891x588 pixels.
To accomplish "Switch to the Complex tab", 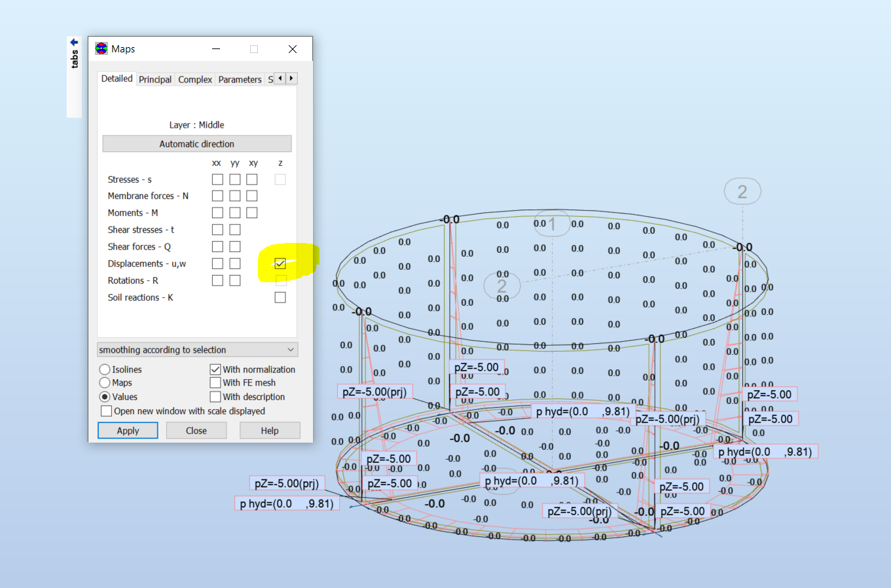I will point(194,79).
